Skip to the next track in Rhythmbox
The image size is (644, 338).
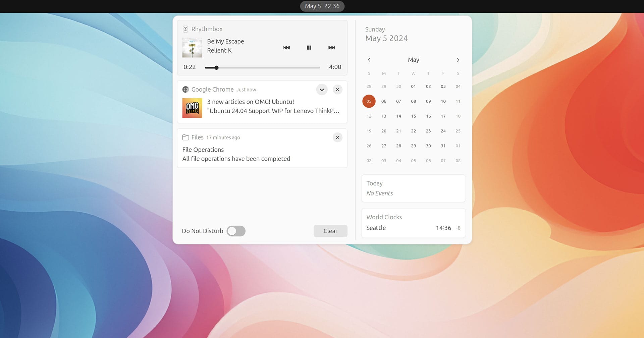point(331,48)
